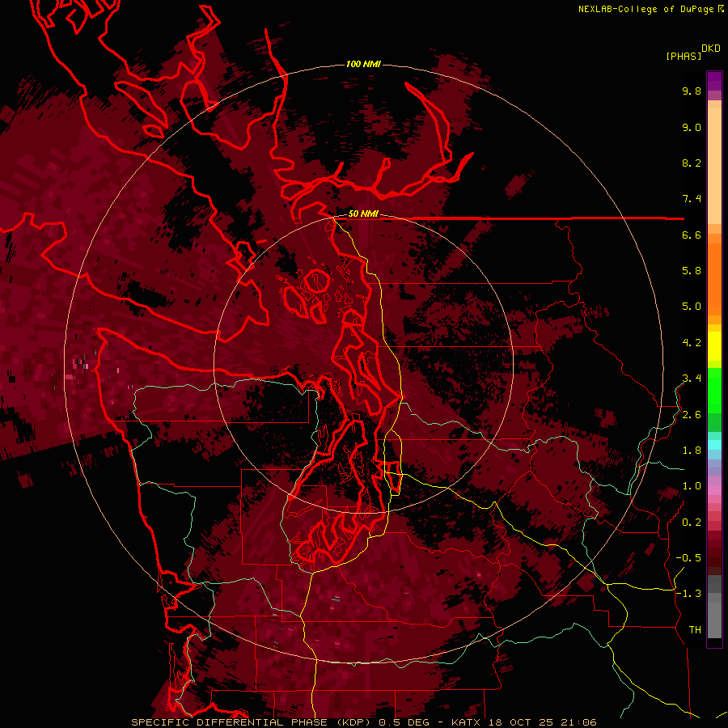Select the 1.0 legend value

pyautogui.click(x=692, y=486)
